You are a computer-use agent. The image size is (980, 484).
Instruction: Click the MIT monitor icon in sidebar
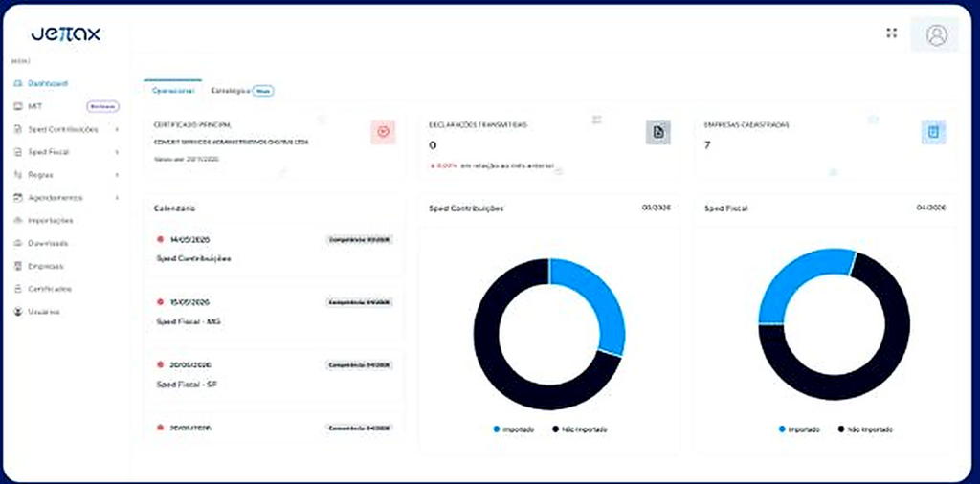point(18,106)
